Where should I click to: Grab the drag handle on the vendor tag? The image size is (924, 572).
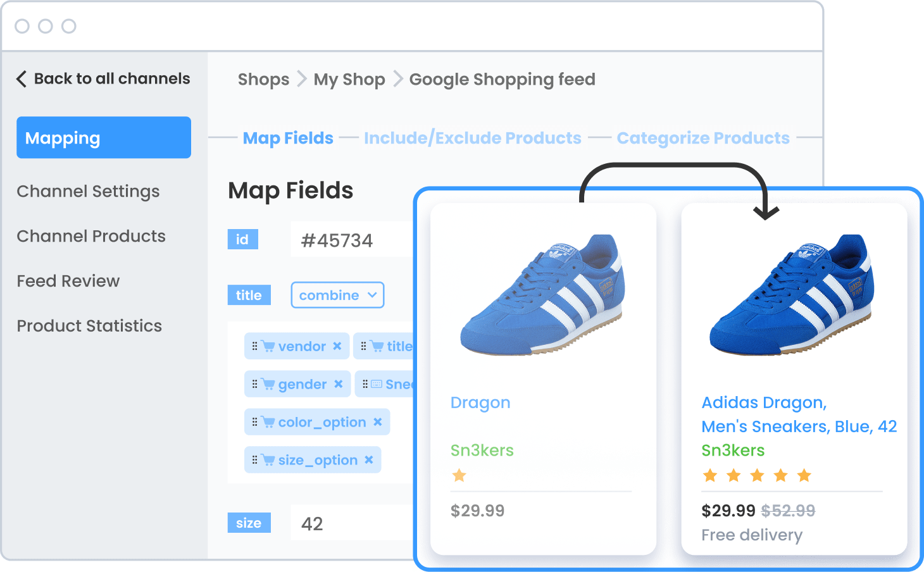pos(254,346)
